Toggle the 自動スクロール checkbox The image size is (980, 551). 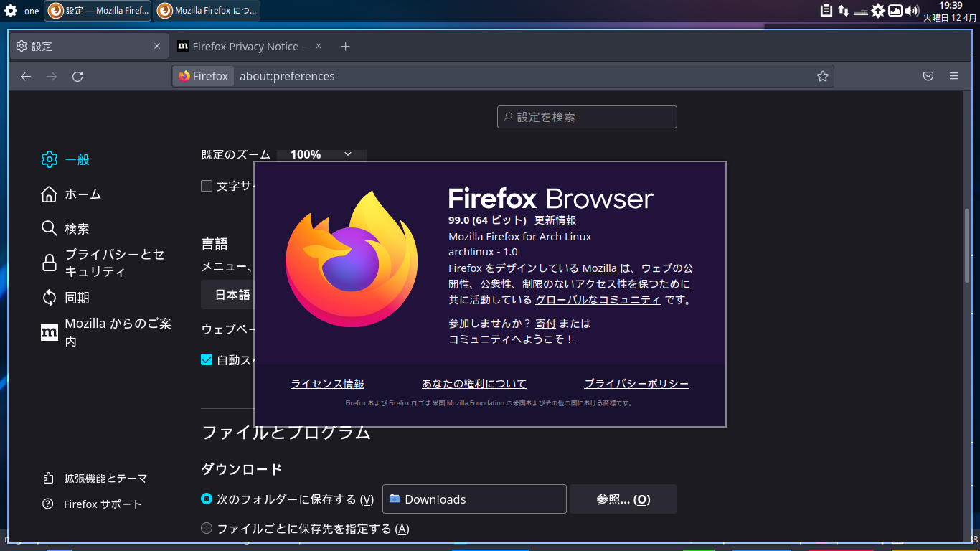click(207, 360)
